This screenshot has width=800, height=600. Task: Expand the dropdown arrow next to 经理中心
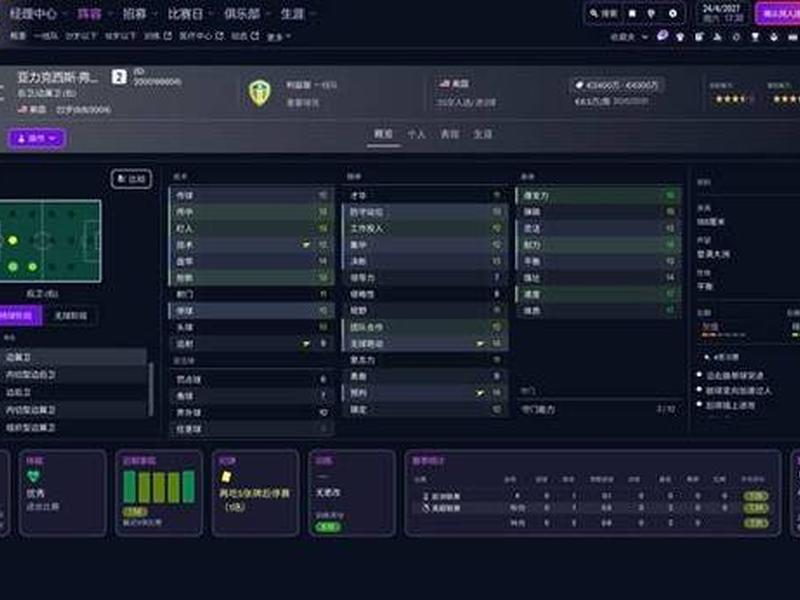coord(65,14)
